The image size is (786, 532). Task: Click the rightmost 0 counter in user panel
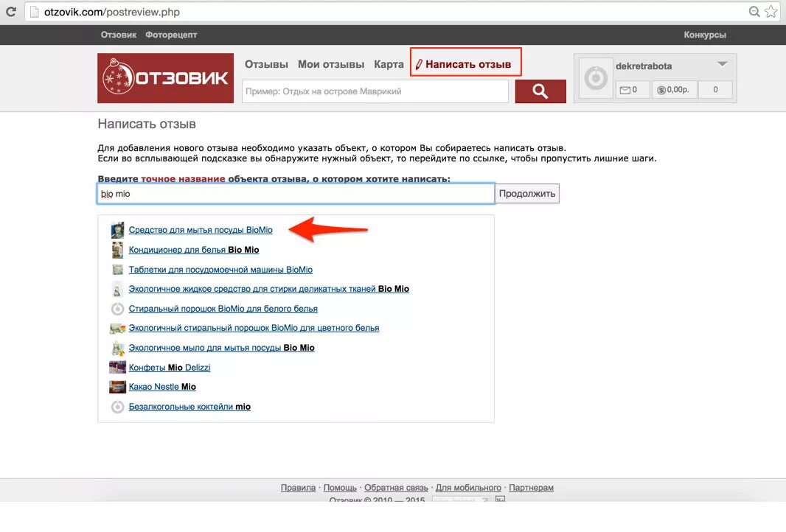click(715, 90)
